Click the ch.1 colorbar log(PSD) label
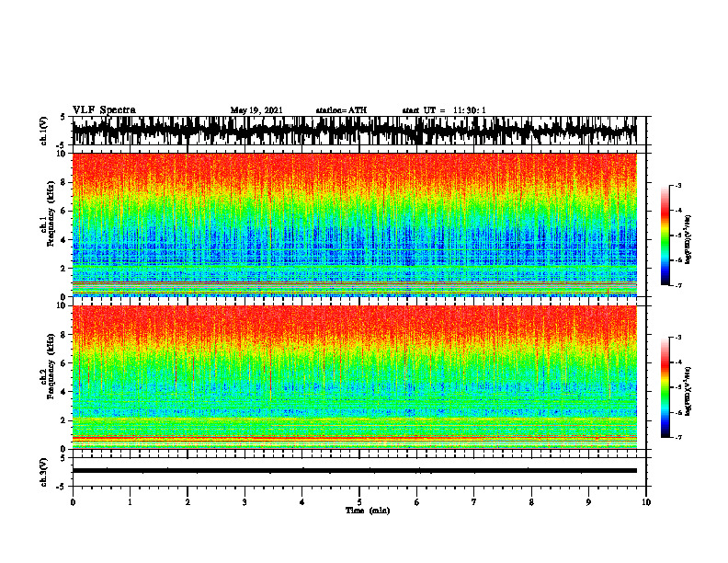This screenshot has height=563, width=728. pyautogui.click(x=688, y=239)
